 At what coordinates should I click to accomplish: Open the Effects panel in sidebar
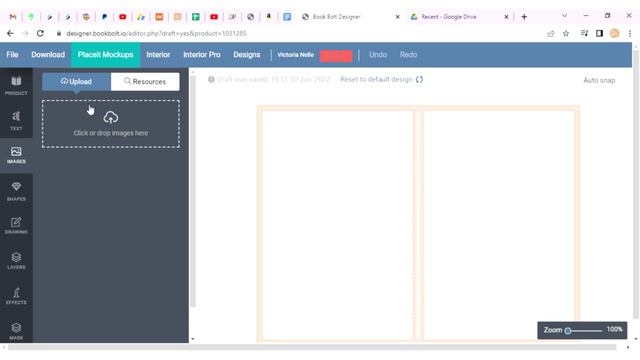point(16,296)
